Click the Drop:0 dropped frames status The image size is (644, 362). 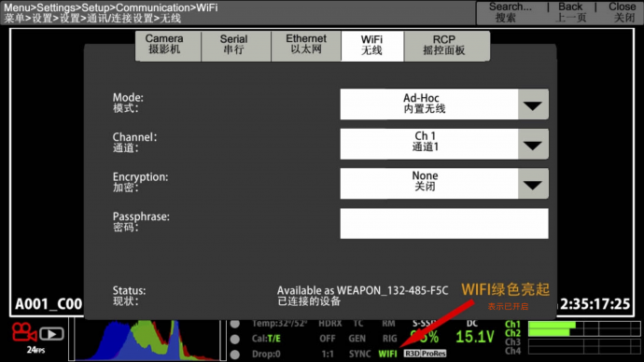click(266, 354)
